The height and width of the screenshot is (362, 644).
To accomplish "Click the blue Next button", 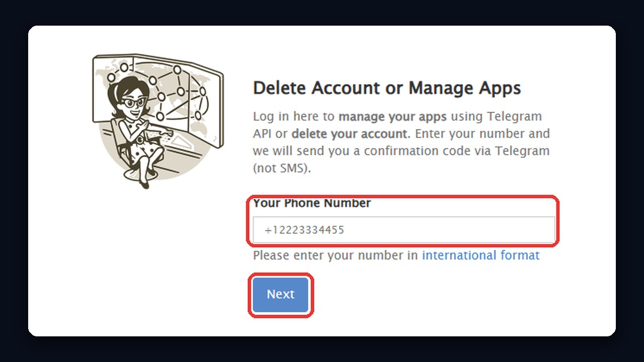I will (x=281, y=294).
